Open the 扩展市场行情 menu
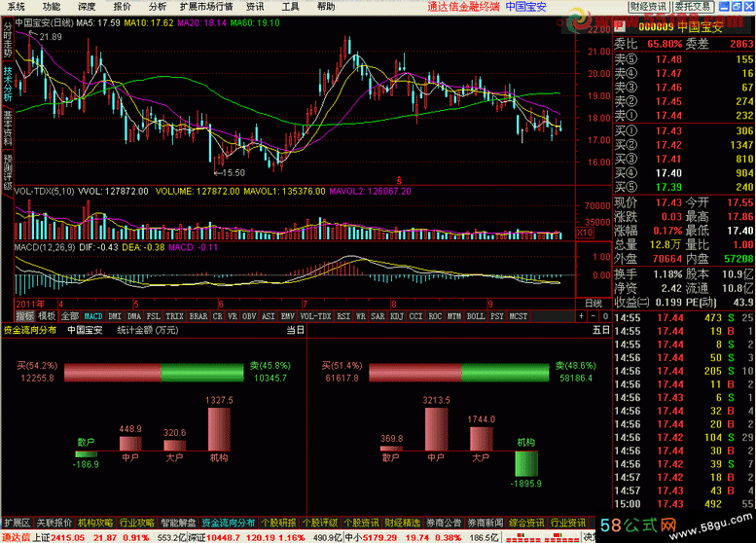The height and width of the screenshot is (543, 756). pos(206,6)
